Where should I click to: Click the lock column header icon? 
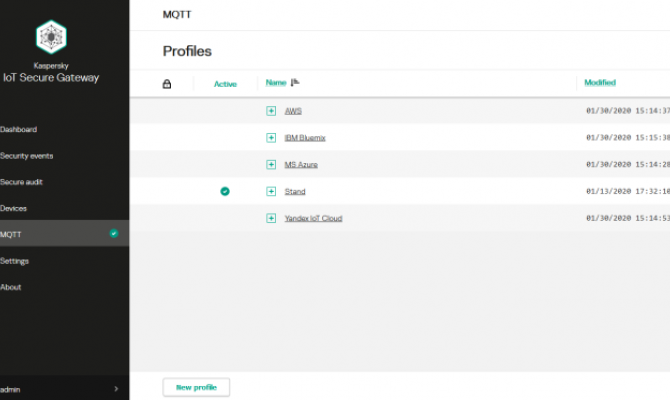point(167,84)
